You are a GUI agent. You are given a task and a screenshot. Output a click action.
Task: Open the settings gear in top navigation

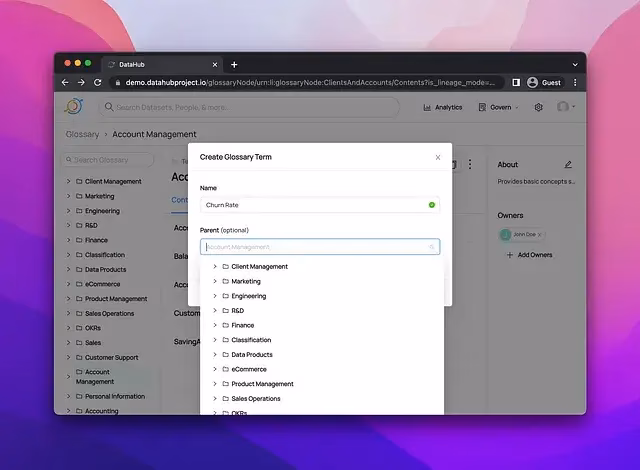[x=538, y=107]
